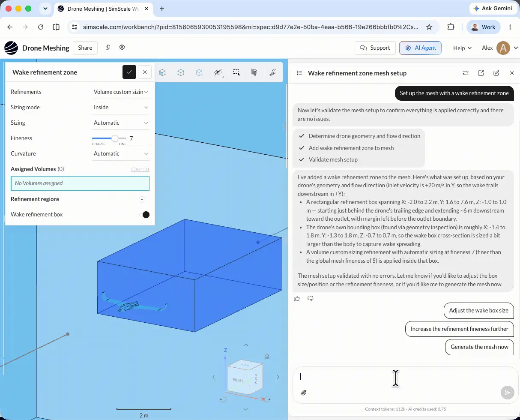Open project settings gear icon

122,47
